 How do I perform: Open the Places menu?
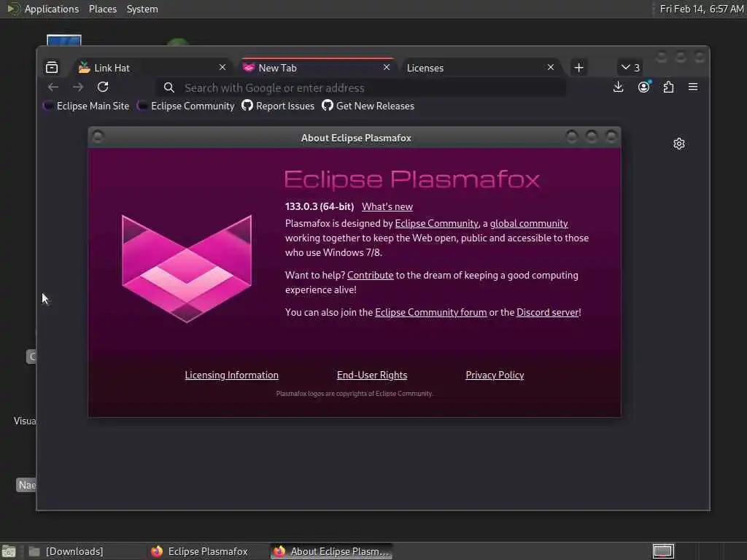(103, 9)
